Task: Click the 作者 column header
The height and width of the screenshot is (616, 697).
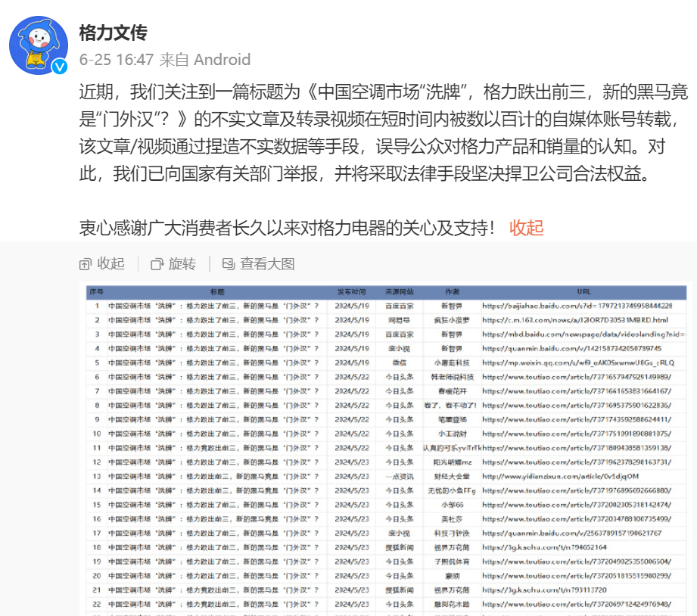Action: [x=452, y=292]
